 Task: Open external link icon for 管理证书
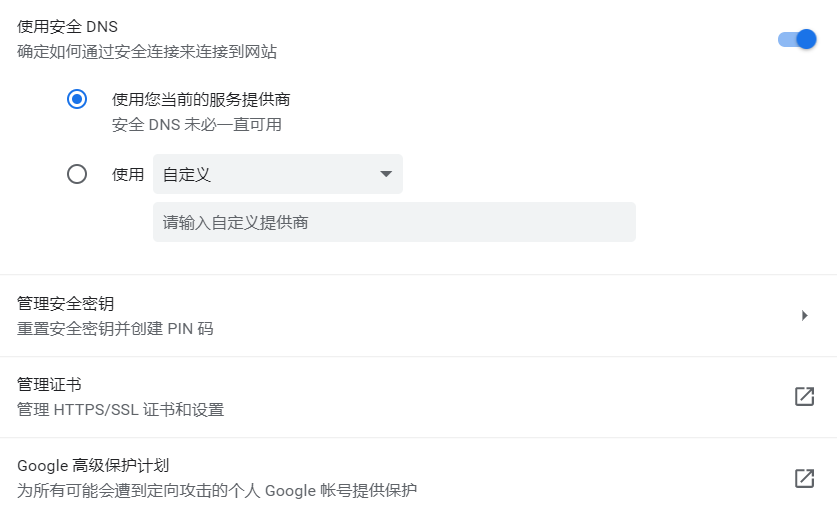804,396
